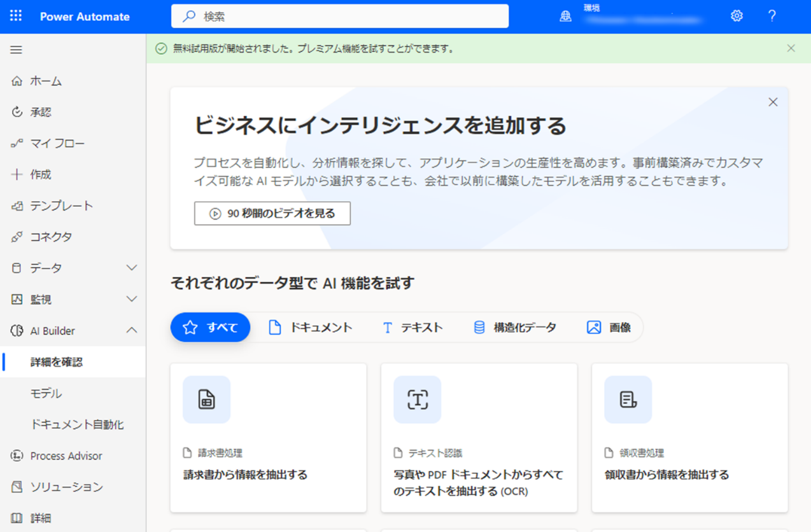This screenshot has height=532, width=811.
Task: Open the environment picker icon
Action: coord(565,17)
